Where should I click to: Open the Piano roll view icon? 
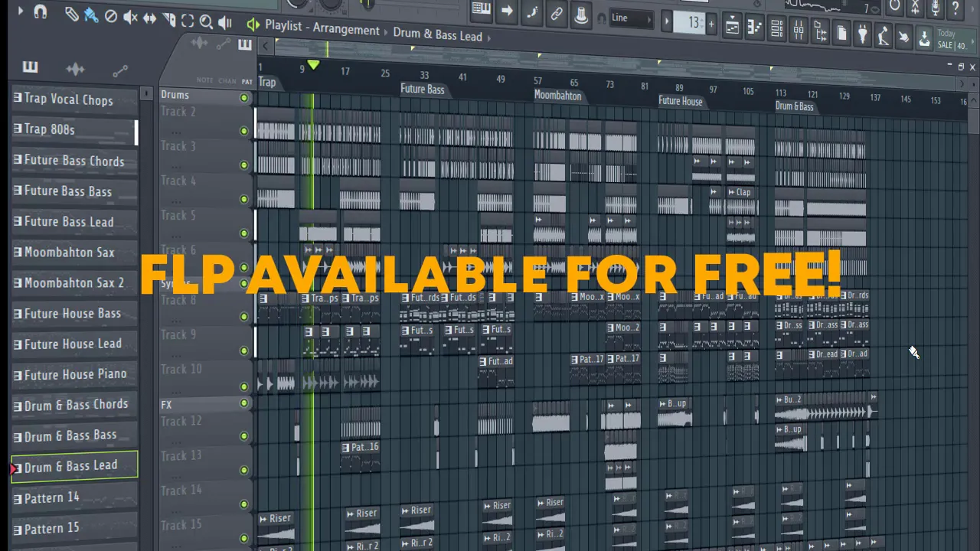coord(754,27)
